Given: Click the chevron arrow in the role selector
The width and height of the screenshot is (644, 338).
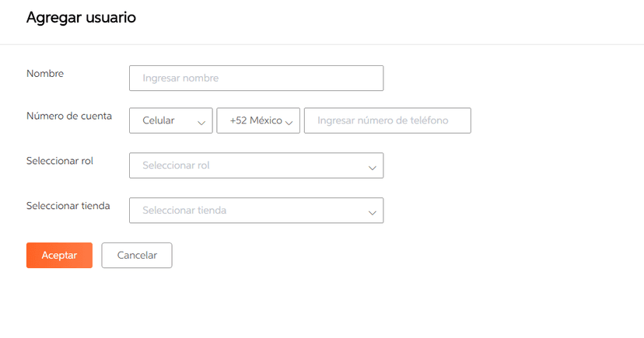Looking at the screenshot, I should 372,167.
